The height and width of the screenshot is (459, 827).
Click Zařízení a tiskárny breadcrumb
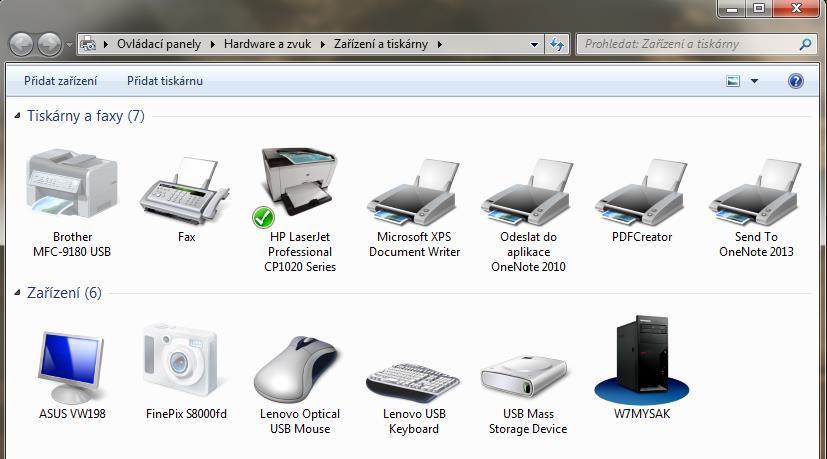tap(381, 44)
